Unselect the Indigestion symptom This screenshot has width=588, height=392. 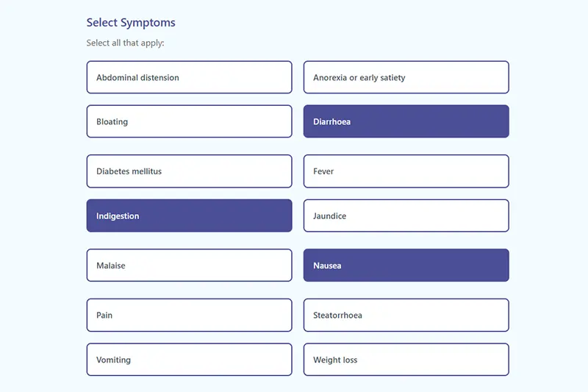pyautogui.click(x=189, y=216)
